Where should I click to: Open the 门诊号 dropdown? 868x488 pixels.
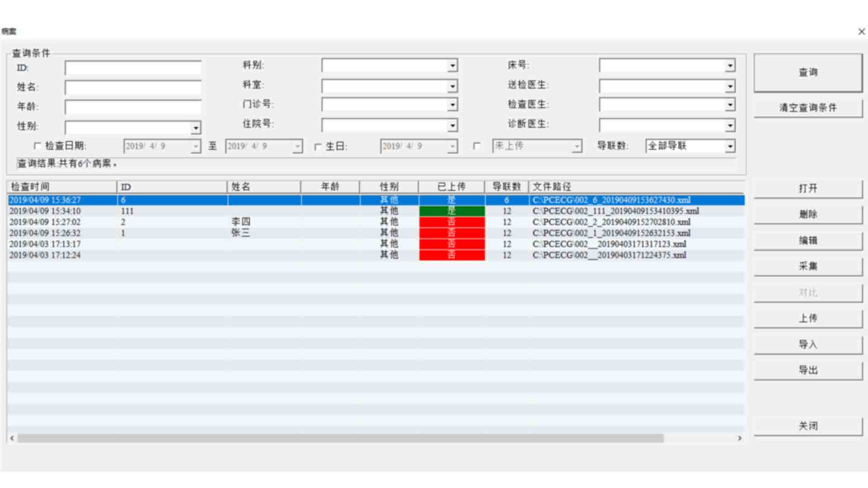pos(452,105)
